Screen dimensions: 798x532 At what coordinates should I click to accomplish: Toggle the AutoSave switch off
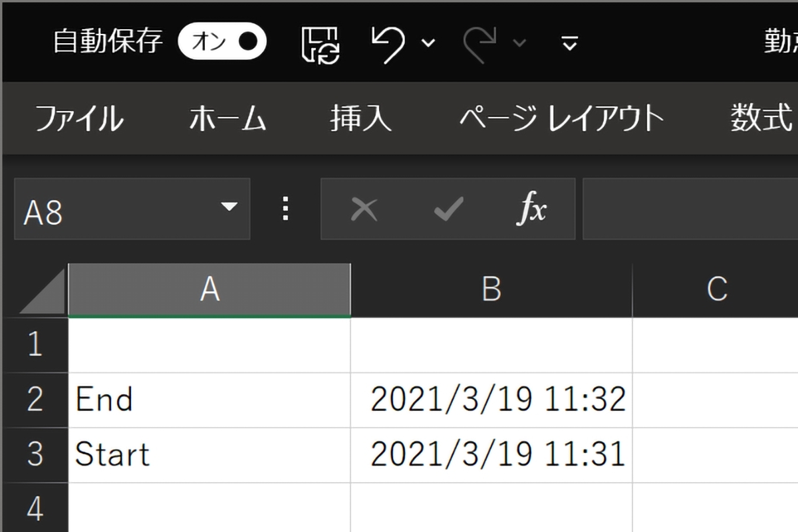[x=222, y=42]
